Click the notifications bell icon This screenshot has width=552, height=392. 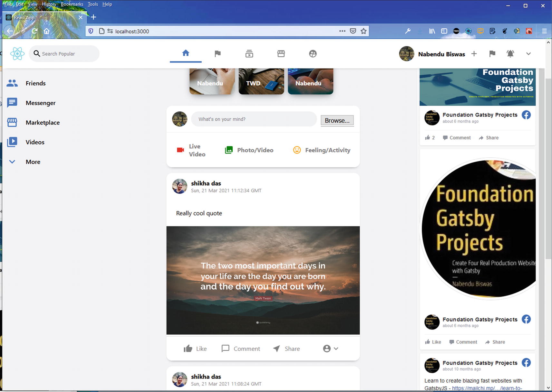(510, 54)
